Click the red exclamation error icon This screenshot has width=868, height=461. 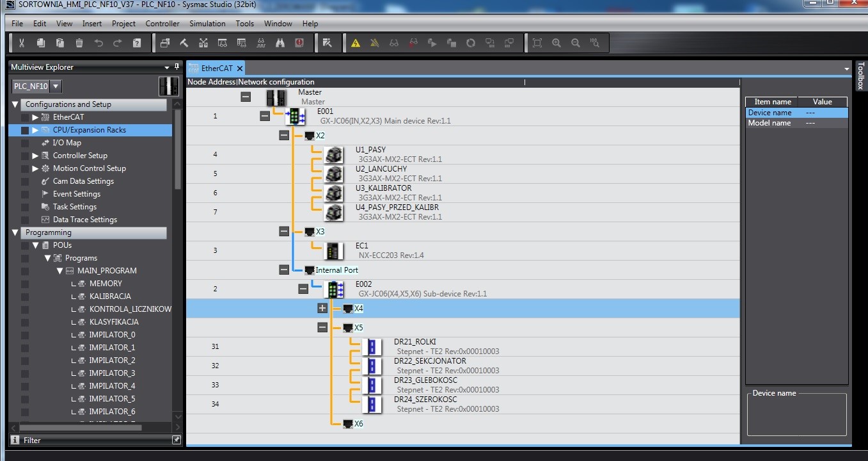[x=299, y=43]
